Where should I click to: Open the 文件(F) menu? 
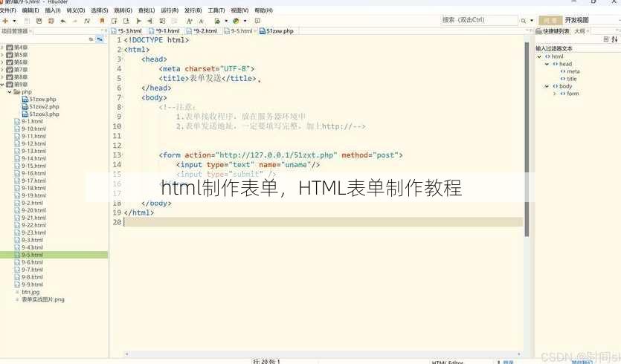coord(8,10)
